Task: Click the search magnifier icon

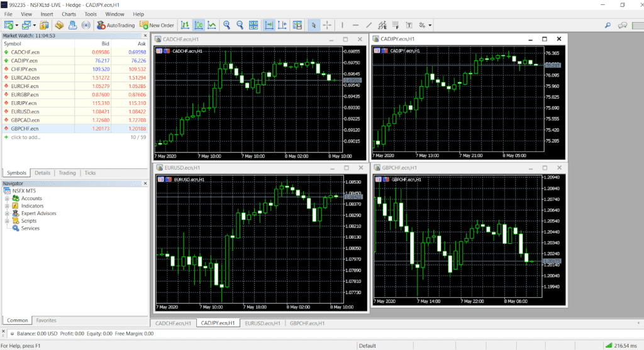Action: coord(608,25)
